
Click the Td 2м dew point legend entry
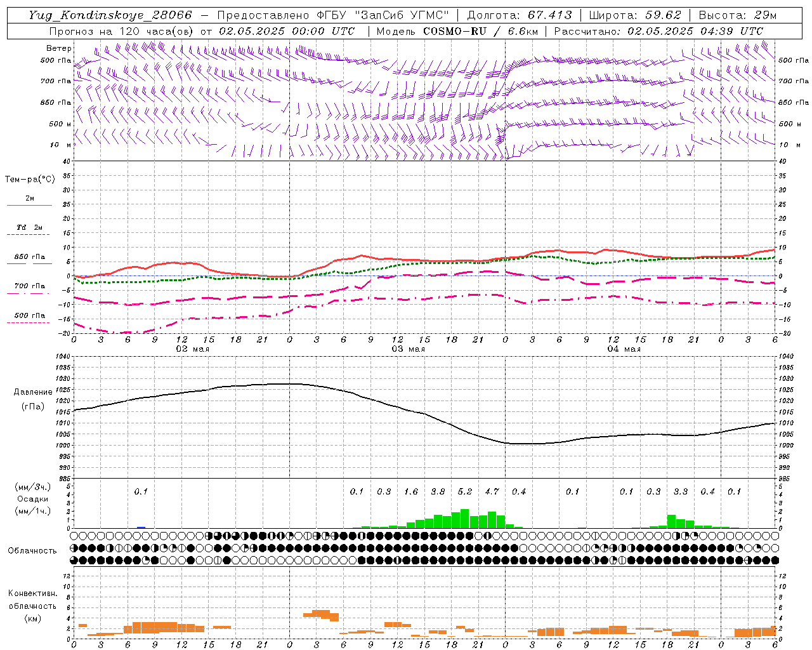[x=29, y=227]
